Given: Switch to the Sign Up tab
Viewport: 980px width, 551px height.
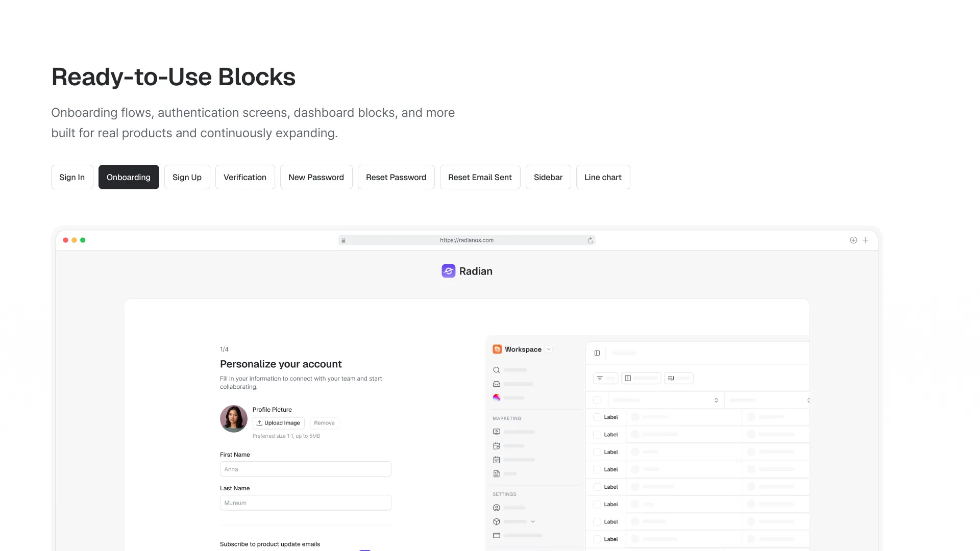Looking at the screenshot, I should point(187,177).
